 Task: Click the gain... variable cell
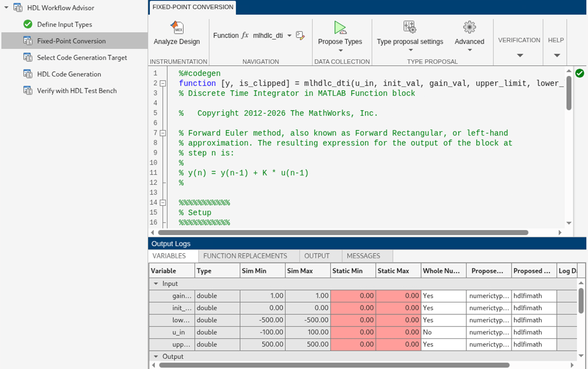[x=172, y=296]
